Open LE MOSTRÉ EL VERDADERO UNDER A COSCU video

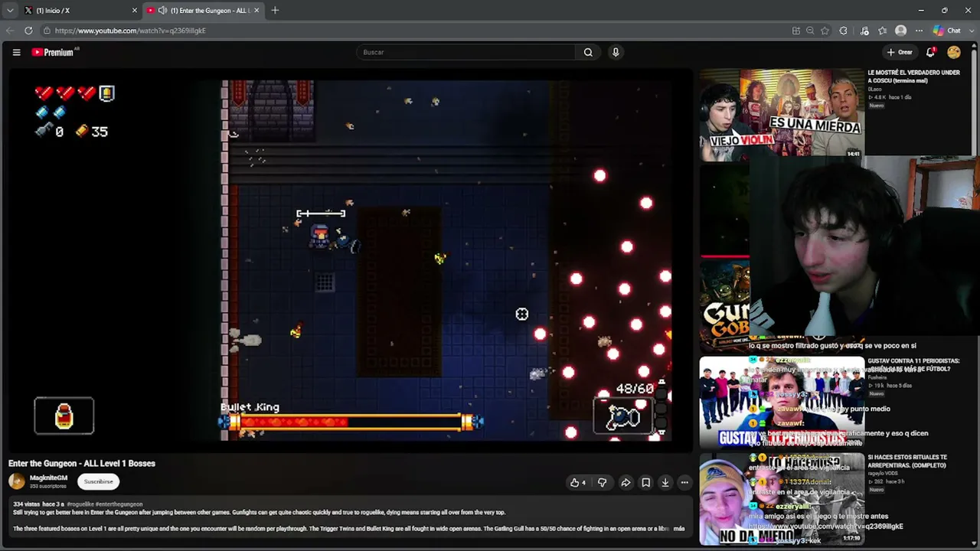[913, 77]
